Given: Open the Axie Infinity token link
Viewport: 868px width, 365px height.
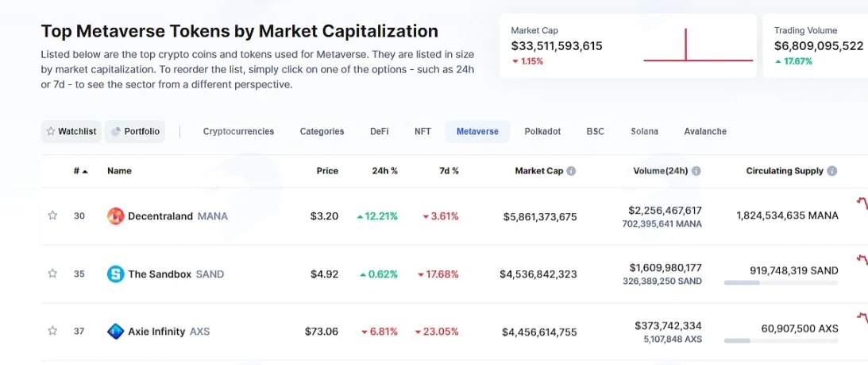Looking at the screenshot, I should (156, 332).
